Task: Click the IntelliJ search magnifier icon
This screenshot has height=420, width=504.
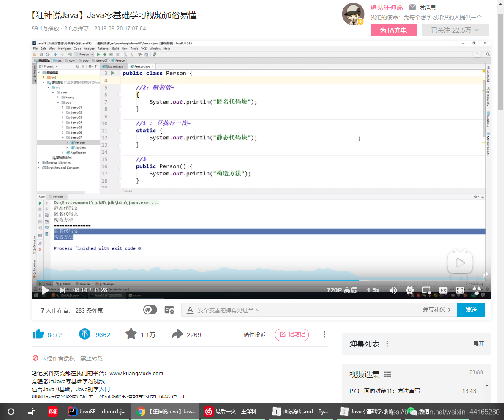Action: tap(488, 55)
